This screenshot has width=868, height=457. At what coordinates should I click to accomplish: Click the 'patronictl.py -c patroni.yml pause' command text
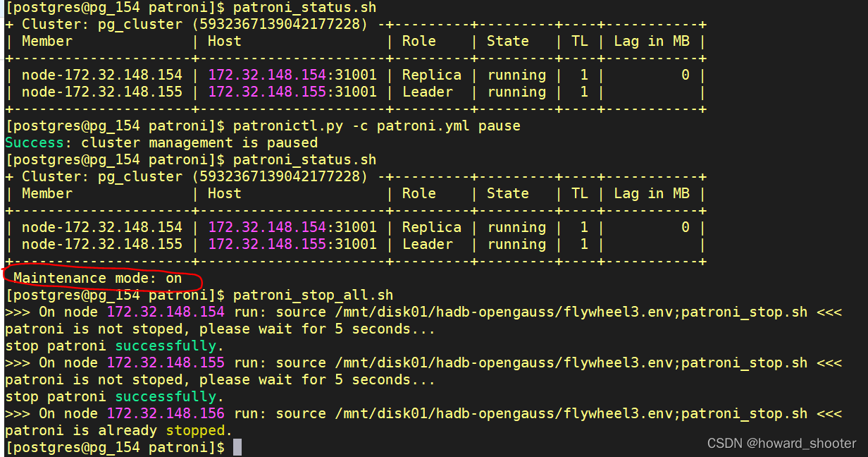[376, 126]
